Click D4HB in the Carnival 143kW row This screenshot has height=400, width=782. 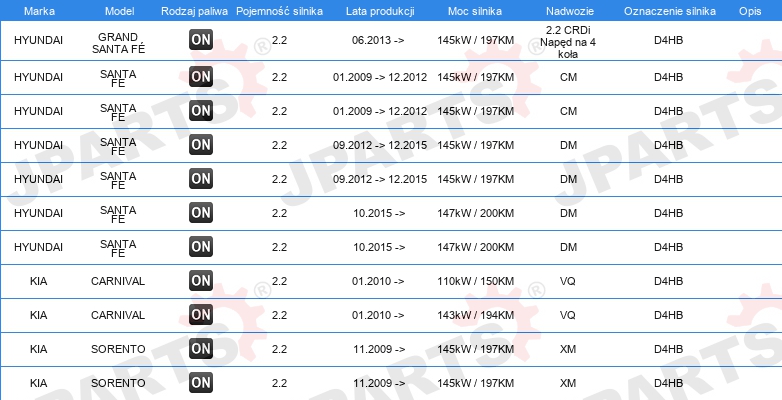pyautogui.click(x=668, y=315)
